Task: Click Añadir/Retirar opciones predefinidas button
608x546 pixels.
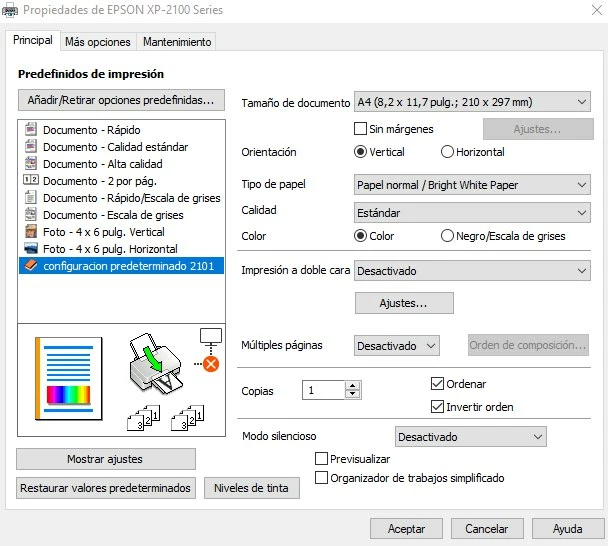Action: coord(121,100)
